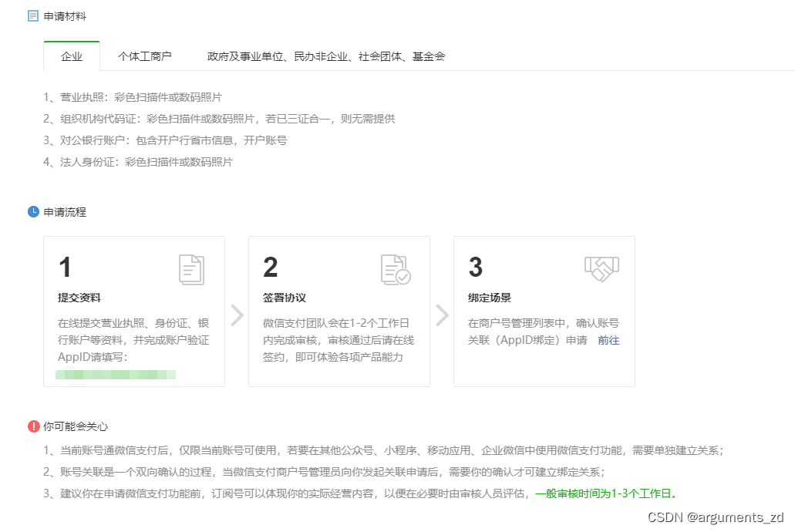
Task: Switch to the 个体工商户 tab
Action: point(145,56)
